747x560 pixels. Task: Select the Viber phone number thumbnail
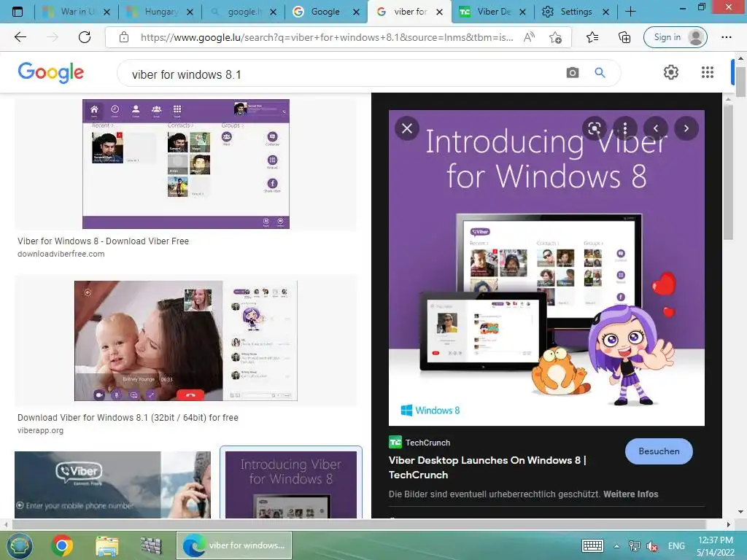112,484
